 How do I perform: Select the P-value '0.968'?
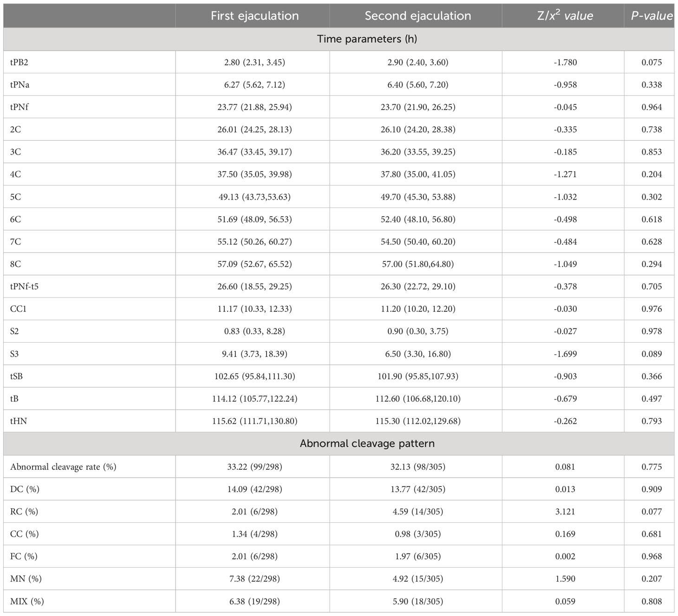(x=652, y=557)
